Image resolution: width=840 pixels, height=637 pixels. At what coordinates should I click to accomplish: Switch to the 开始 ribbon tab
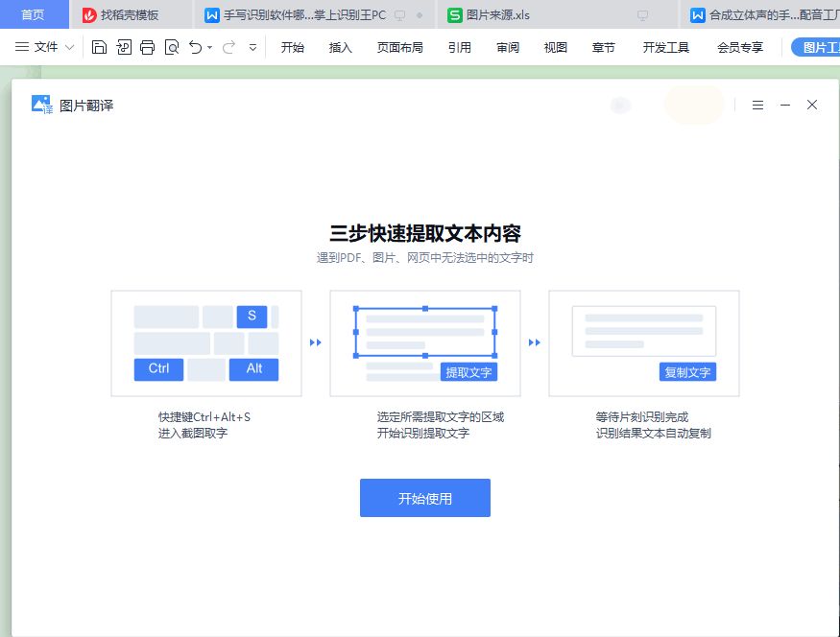pyautogui.click(x=293, y=48)
